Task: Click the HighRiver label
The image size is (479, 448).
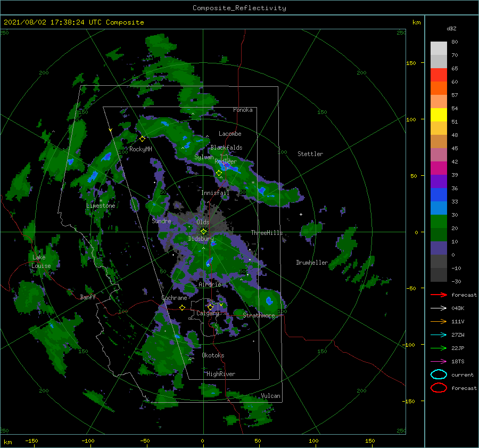Action: click(221, 374)
